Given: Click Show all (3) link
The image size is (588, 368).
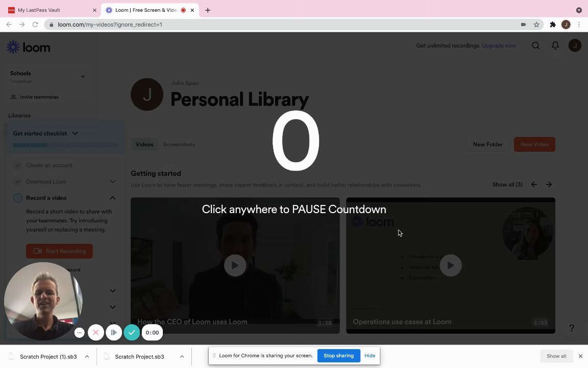Looking at the screenshot, I should coord(507,185).
